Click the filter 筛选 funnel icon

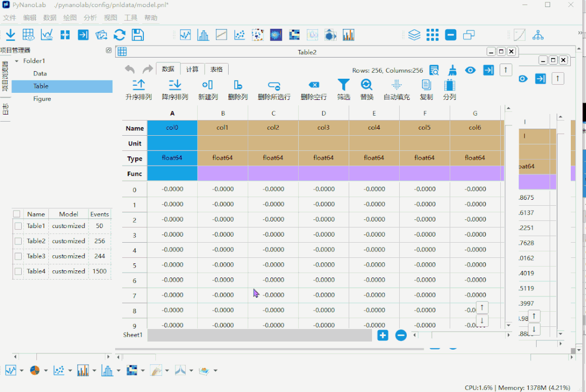coord(343,85)
